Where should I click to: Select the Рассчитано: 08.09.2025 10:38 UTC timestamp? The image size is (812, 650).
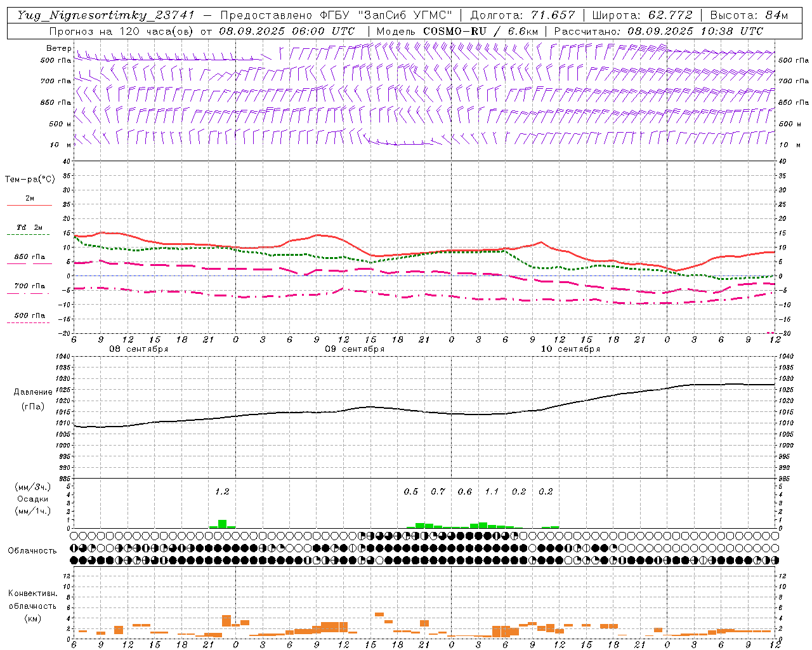[658, 31]
